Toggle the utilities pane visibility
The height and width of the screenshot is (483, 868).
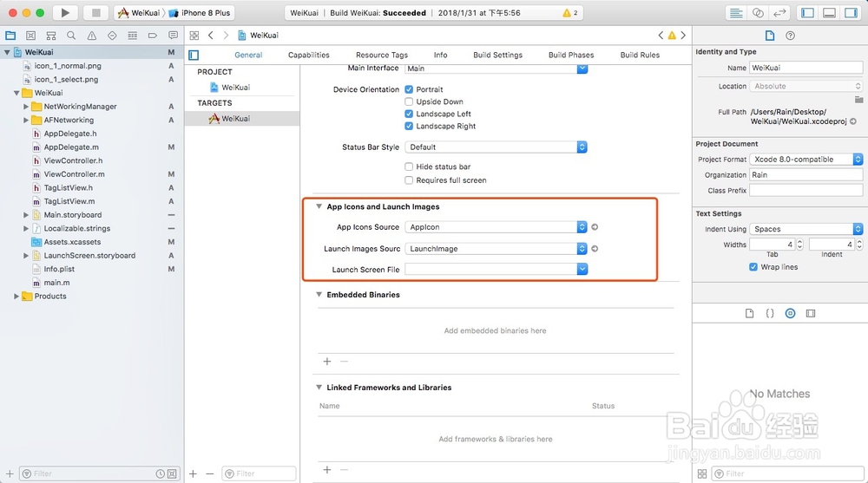[851, 13]
